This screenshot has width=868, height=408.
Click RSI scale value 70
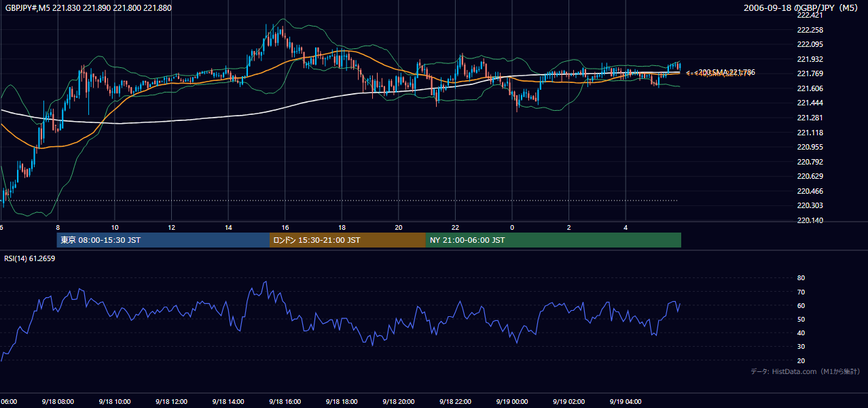[x=801, y=292]
